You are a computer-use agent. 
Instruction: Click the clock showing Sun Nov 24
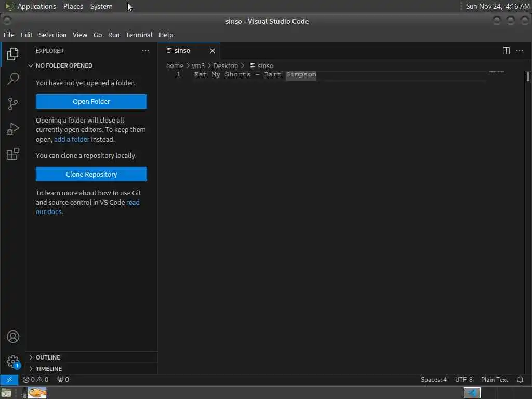click(497, 6)
